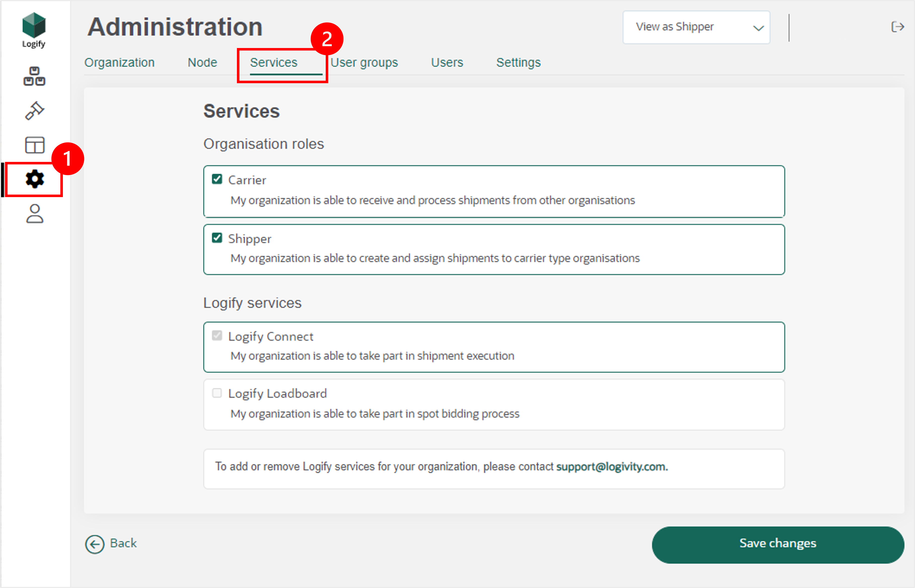Screen dimensions: 915x588
Task: Open the user profile sidebar icon
Action: [x=34, y=214]
